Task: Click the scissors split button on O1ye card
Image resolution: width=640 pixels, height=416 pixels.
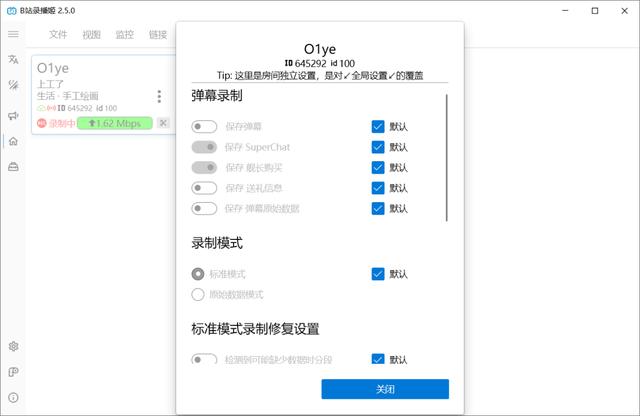Action: click(x=163, y=123)
